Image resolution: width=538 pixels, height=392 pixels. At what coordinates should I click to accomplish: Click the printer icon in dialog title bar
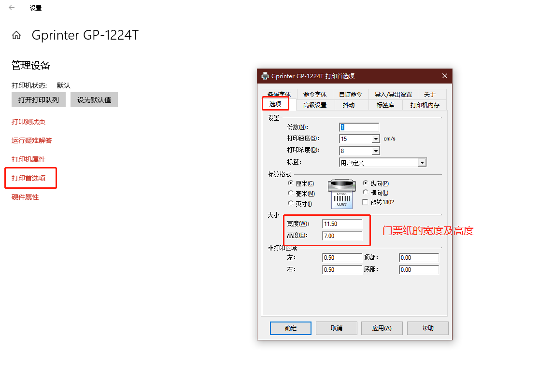click(x=265, y=76)
